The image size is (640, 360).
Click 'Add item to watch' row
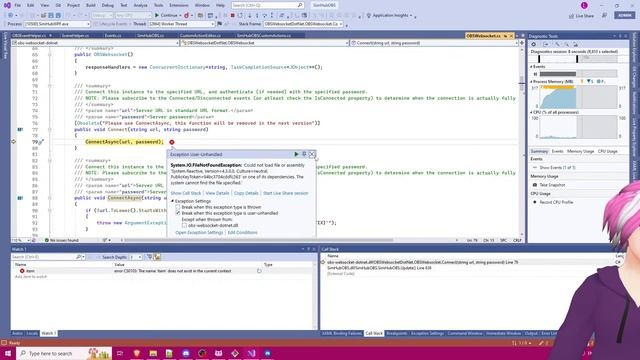tap(31, 277)
